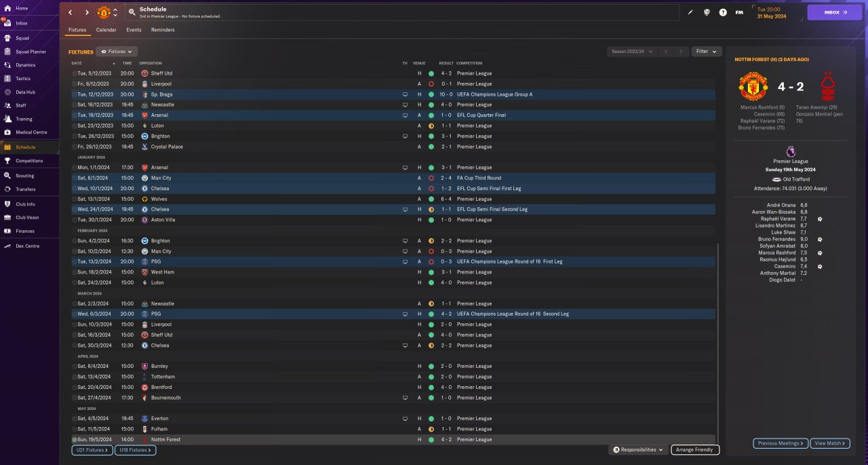Open the Filter dropdown
Viewport: 868px width, 465px height.
[706, 52]
